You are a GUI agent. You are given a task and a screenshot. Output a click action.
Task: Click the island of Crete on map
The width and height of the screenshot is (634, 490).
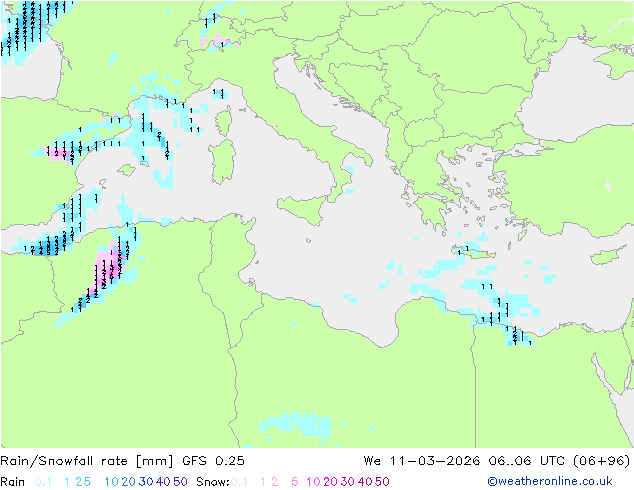coord(474,252)
